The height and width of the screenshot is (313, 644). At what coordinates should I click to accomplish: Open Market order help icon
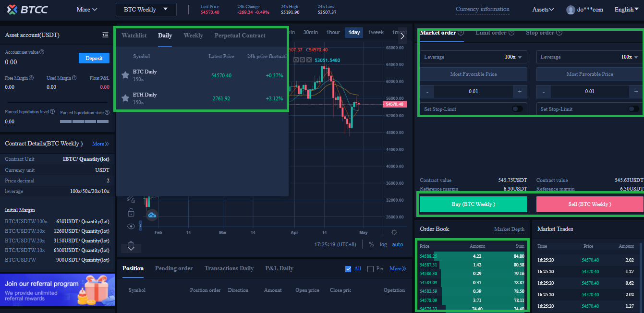coord(461,33)
